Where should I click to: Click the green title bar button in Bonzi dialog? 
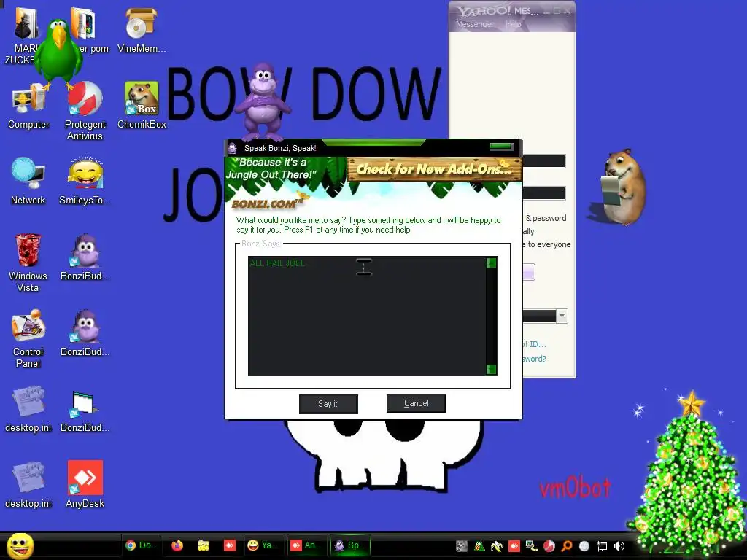[x=502, y=147]
